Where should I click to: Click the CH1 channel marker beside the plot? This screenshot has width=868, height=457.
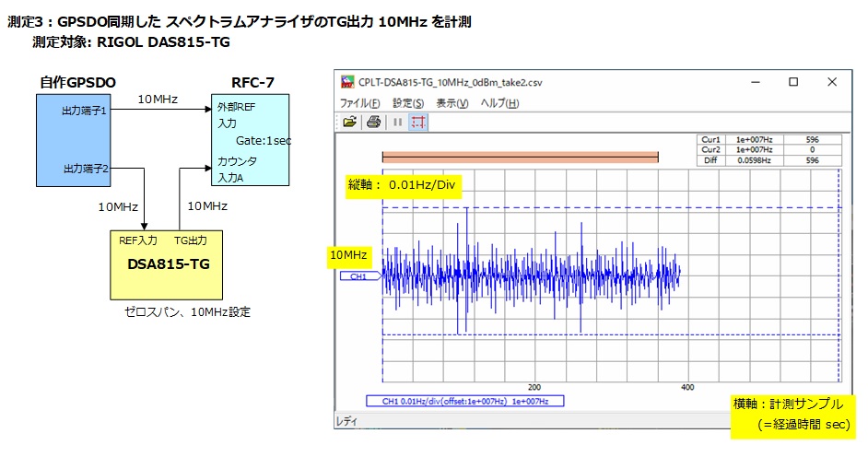pyautogui.click(x=360, y=275)
